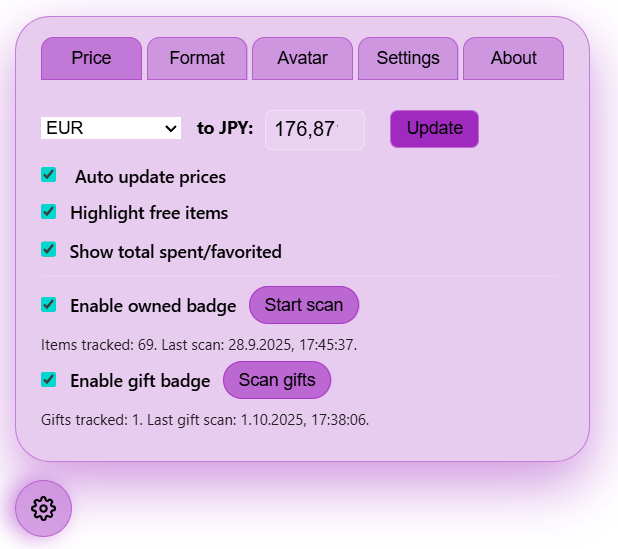Go to the Settings tab
Image resolution: width=618 pixels, height=549 pixels.
[408, 58]
